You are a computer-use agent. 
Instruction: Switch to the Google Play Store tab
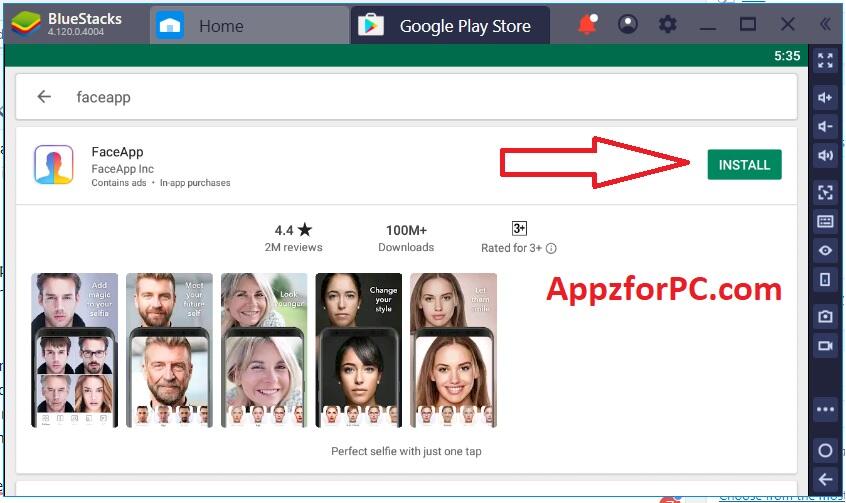(450, 25)
